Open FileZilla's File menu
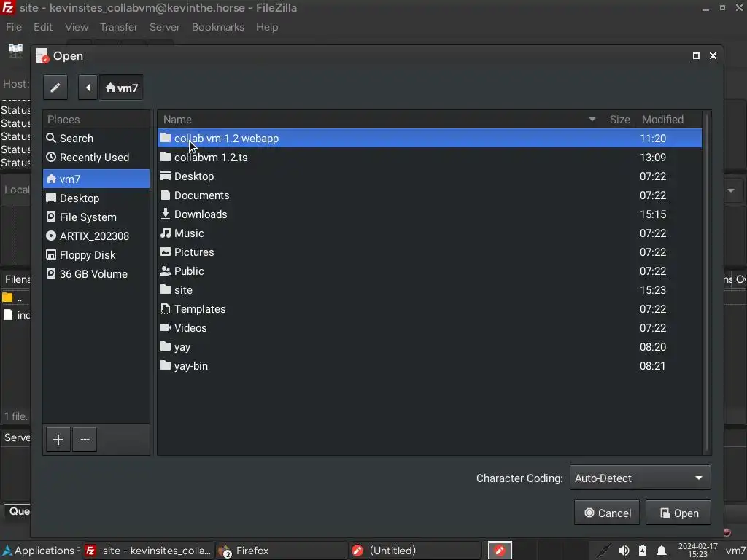 tap(14, 27)
